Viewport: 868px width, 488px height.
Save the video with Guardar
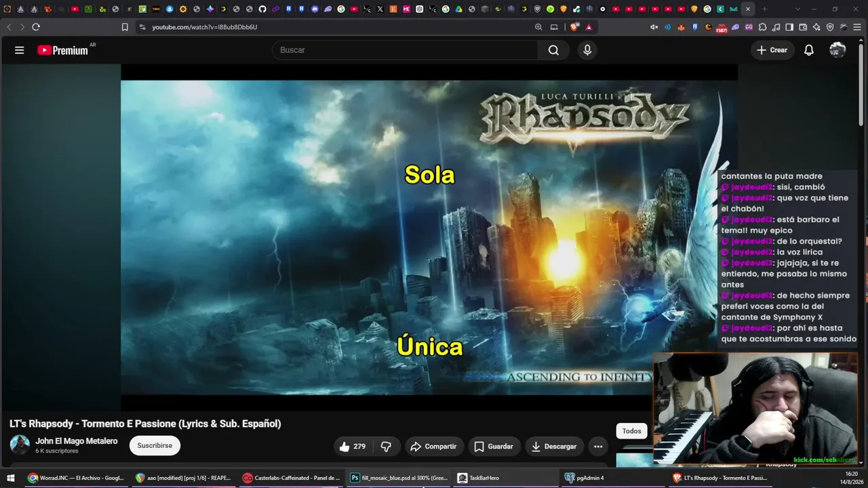(x=494, y=447)
